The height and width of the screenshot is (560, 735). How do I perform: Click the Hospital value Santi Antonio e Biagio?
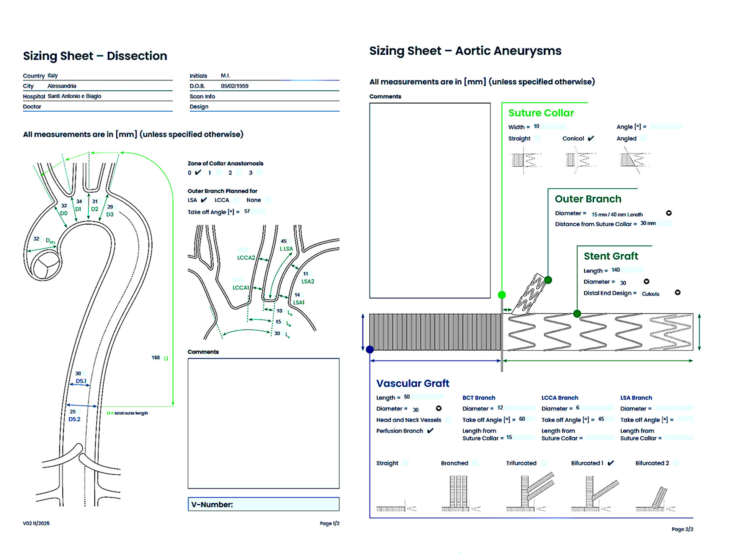pyautogui.click(x=74, y=96)
